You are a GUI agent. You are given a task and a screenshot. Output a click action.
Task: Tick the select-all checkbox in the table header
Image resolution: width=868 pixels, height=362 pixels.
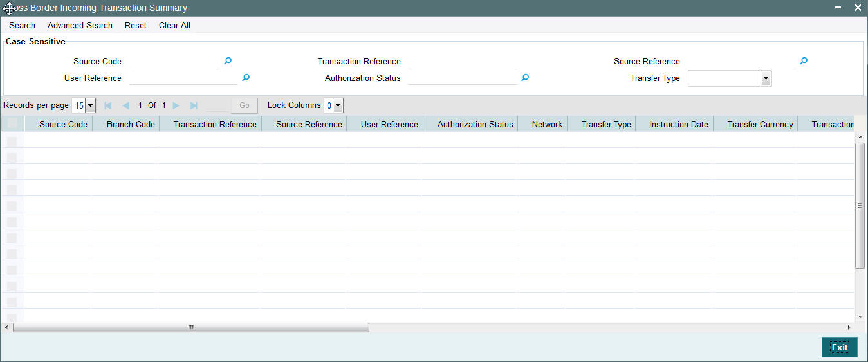pyautogui.click(x=12, y=124)
